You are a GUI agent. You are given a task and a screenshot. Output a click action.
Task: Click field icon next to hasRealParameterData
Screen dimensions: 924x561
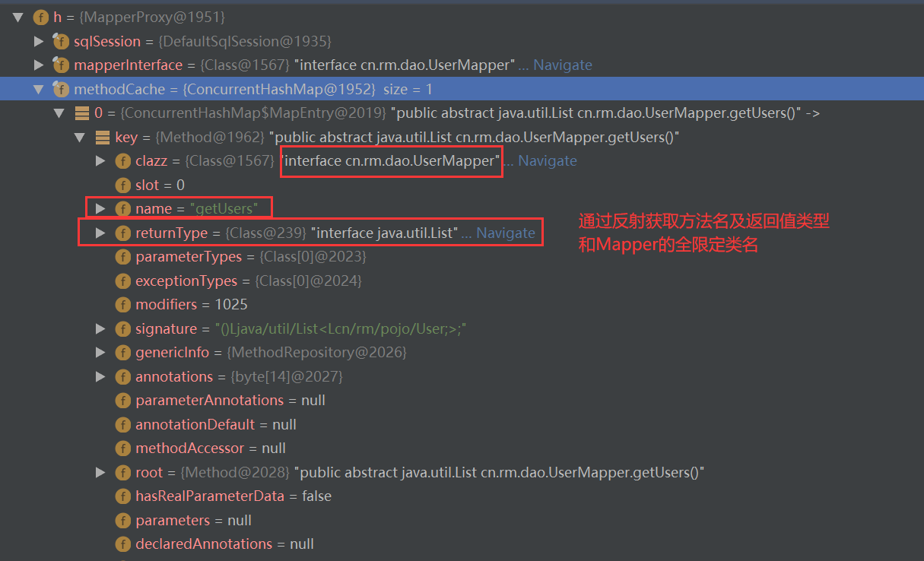point(122,496)
